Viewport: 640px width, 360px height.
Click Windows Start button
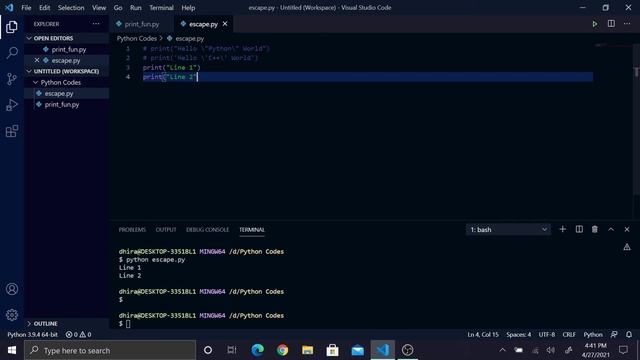click(x=12, y=350)
